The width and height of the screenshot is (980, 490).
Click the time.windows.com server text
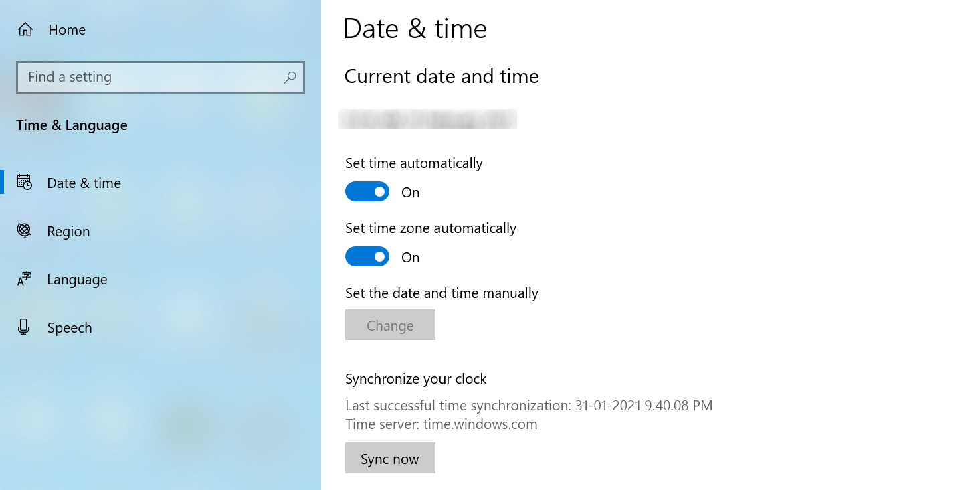pos(480,424)
